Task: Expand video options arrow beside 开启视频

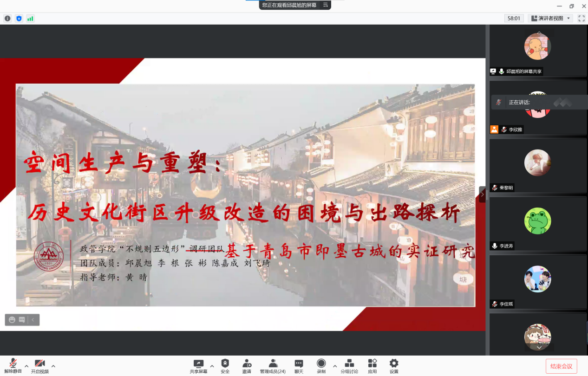Action: pos(53,366)
